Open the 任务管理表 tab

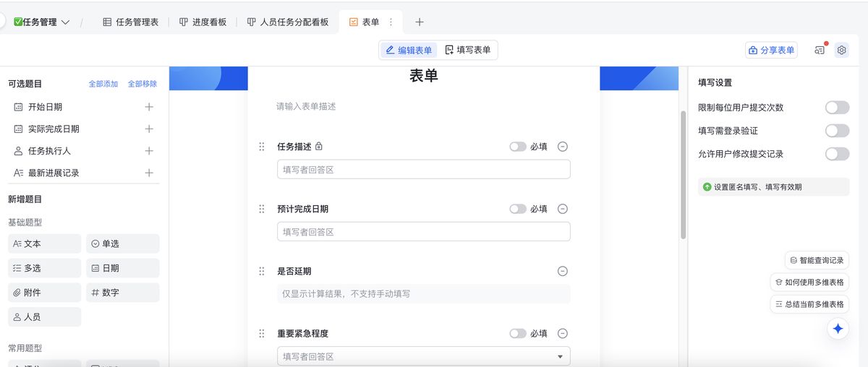[131, 22]
